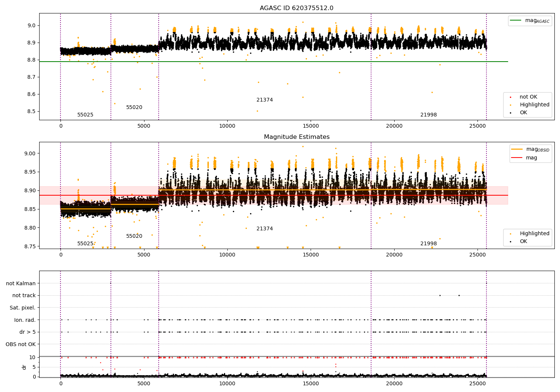The width and height of the screenshot is (560, 392).
Task: Click the '15000' x-axis tick under the top plot
Action: click(311, 126)
